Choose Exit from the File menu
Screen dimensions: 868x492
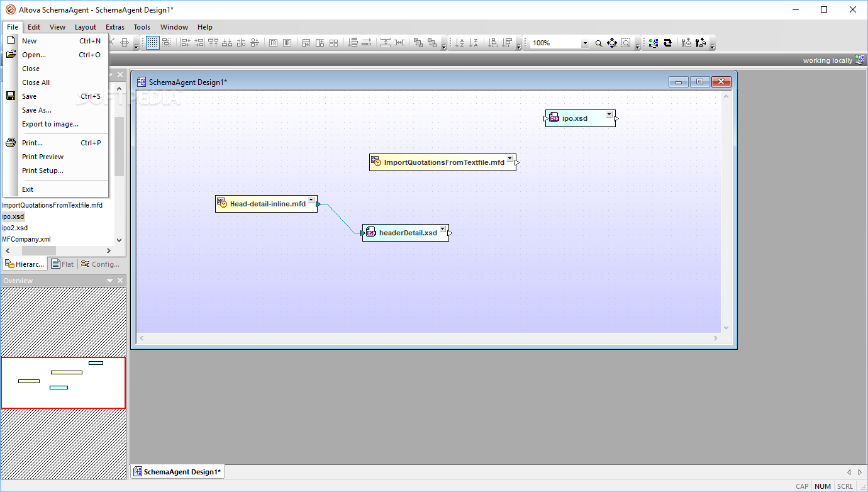(x=57, y=189)
